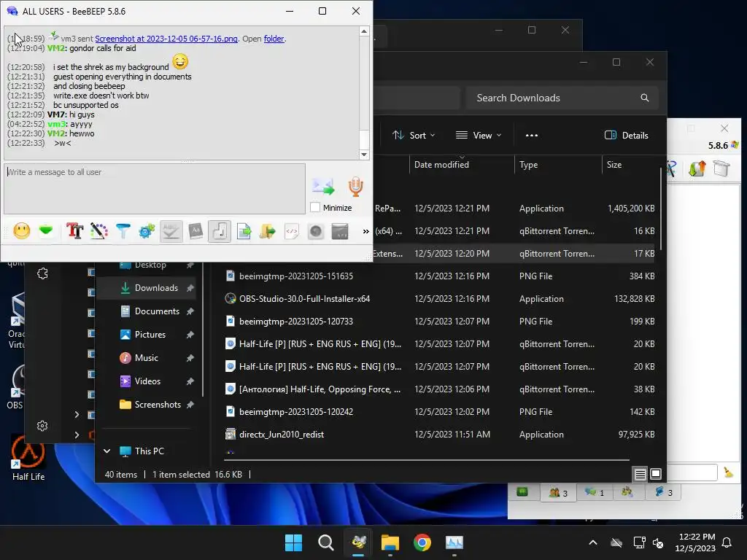Image resolution: width=747 pixels, height=560 pixels.
Task: Toggle the music note sound button
Action: (219, 231)
